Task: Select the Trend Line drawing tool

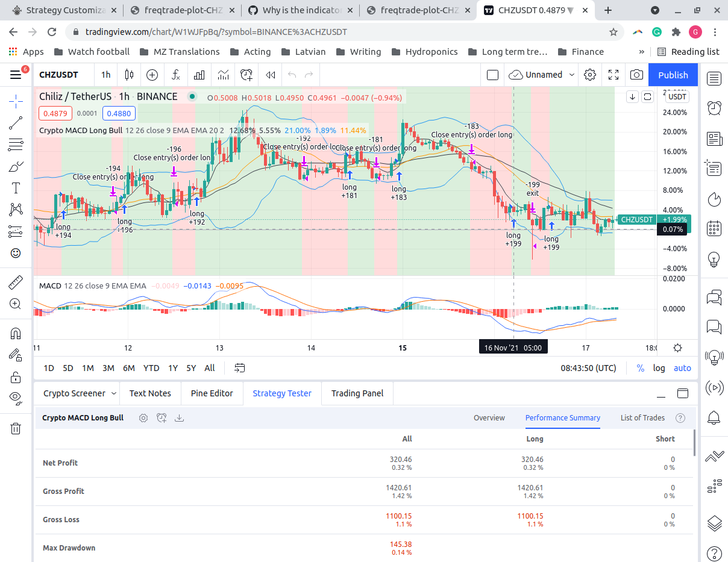Action: click(15, 123)
